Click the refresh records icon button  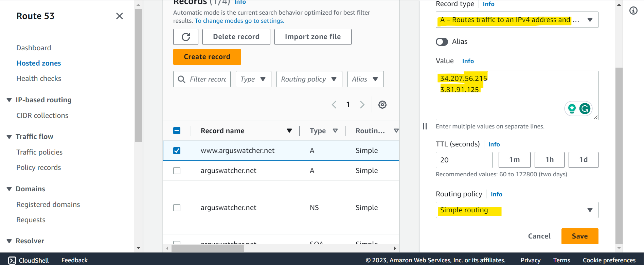[x=186, y=37]
